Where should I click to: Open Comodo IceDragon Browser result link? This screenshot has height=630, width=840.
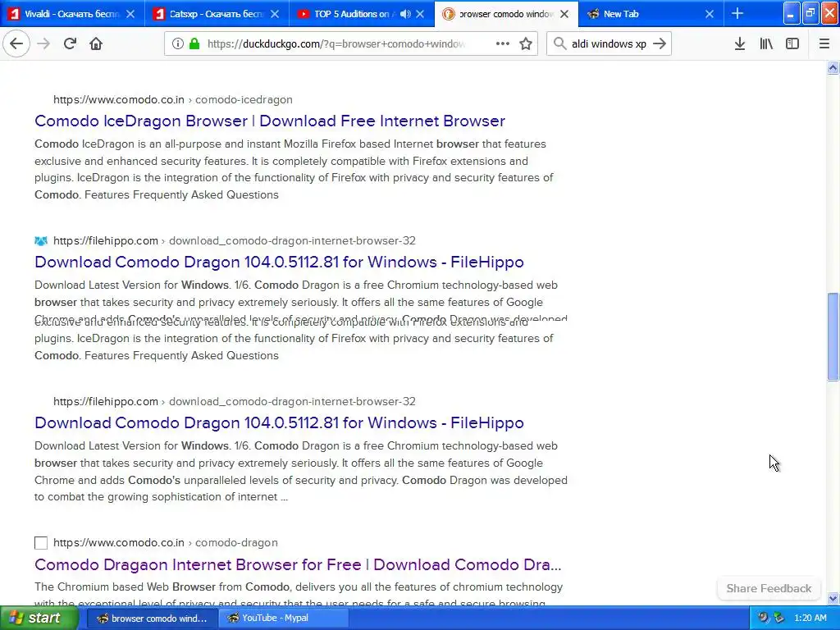pos(269,121)
